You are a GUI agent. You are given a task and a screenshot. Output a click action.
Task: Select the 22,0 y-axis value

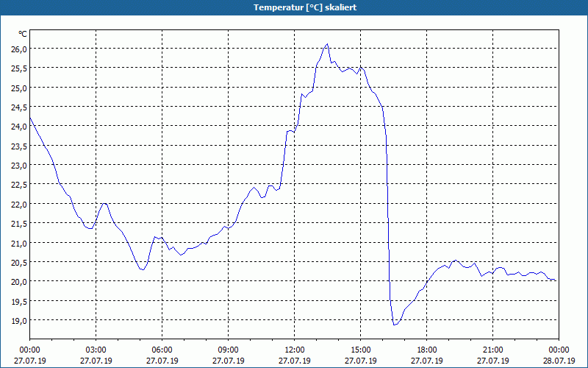18,205
